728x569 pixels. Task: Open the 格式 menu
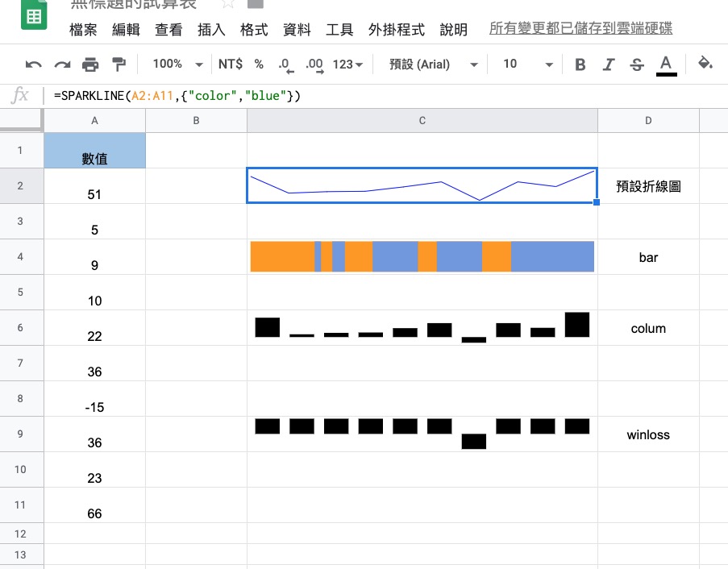pos(254,30)
